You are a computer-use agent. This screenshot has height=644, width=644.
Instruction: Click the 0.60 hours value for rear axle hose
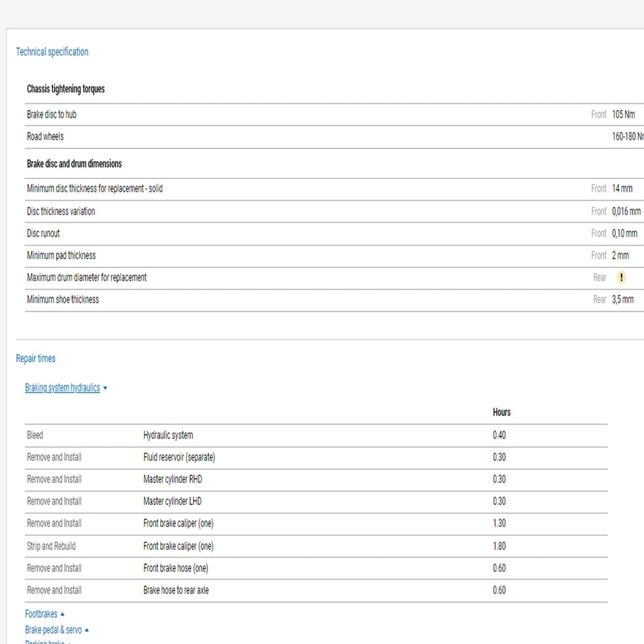coord(499,591)
